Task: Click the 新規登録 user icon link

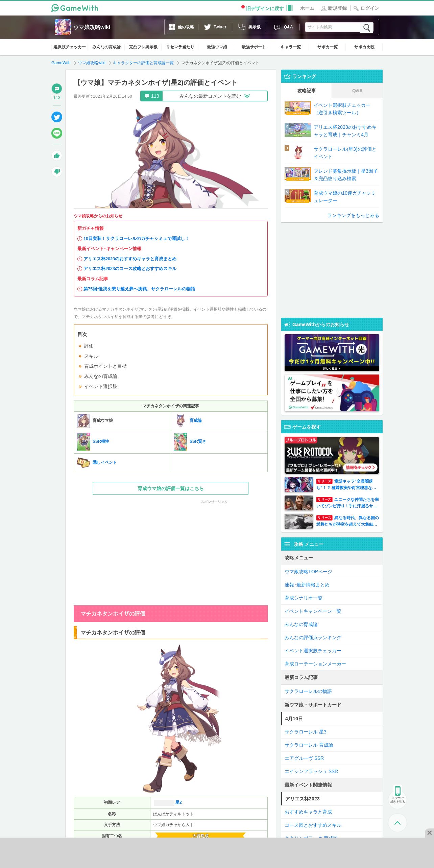Action: pyautogui.click(x=334, y=8)
